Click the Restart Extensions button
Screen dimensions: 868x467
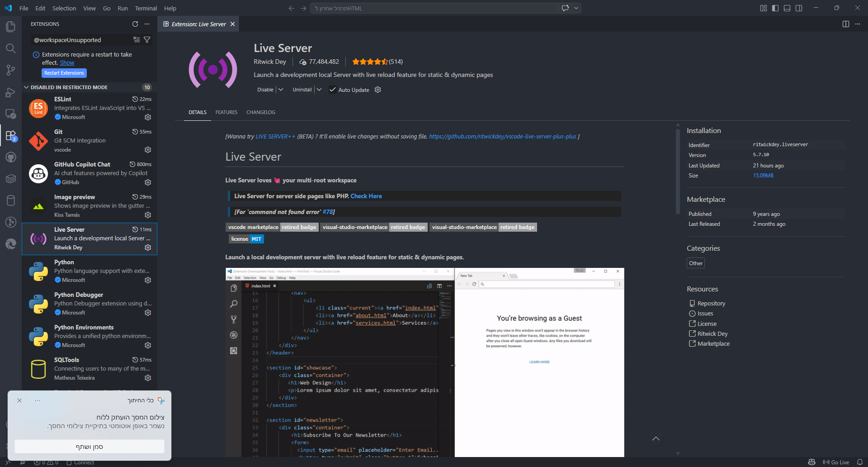64,73
